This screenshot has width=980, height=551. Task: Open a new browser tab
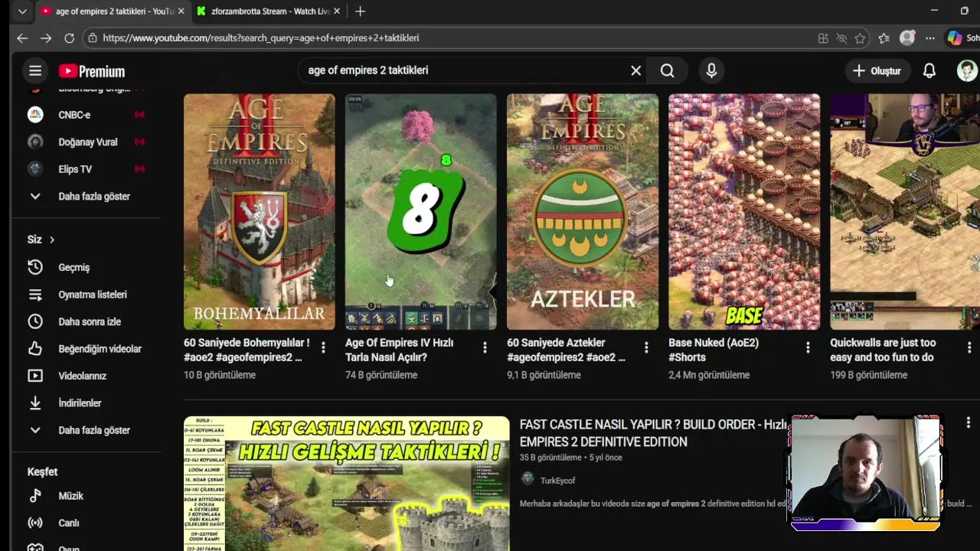tap(360, 11)
